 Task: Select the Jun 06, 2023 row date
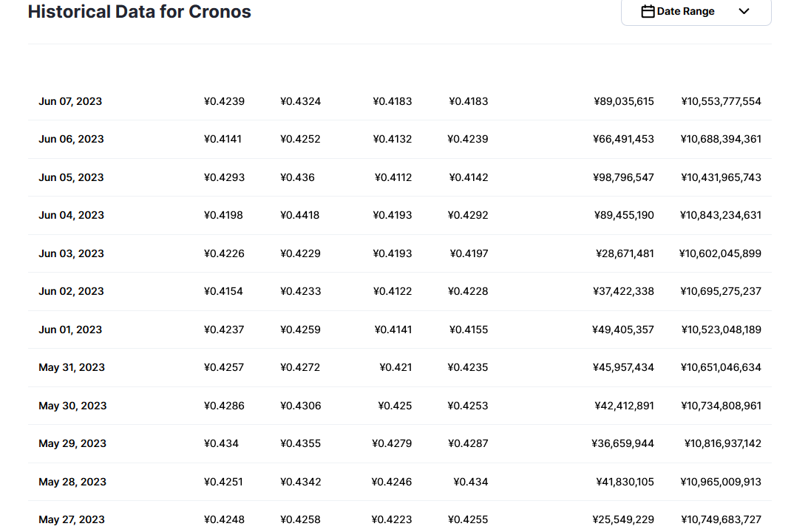[x=71, y=139]
